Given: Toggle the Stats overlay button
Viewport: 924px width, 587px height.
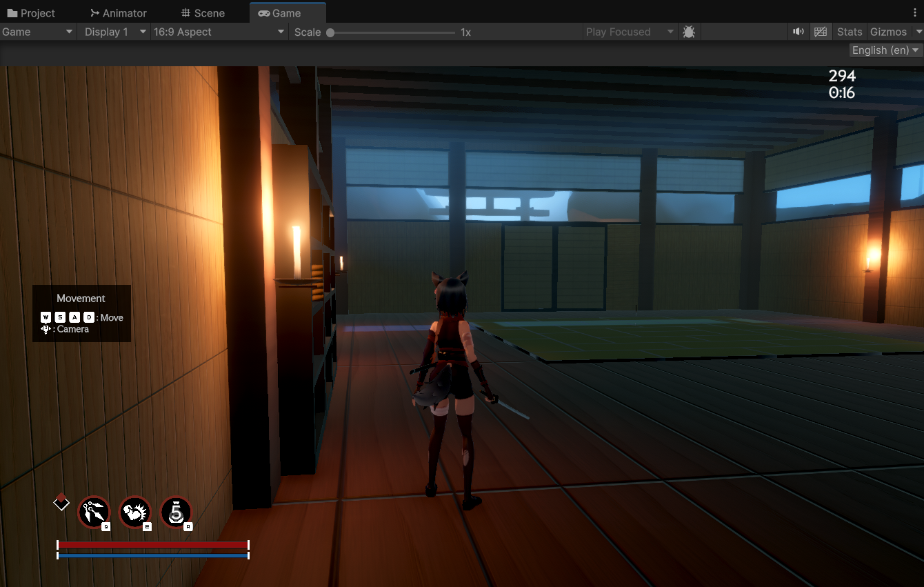Looking at the screenshot, I should (x=850, y=32).
